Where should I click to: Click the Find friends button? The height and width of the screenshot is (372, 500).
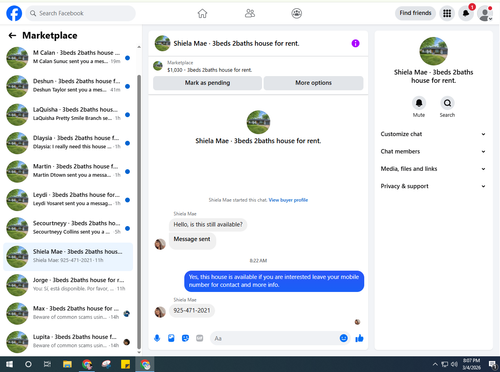click(415, 13)
